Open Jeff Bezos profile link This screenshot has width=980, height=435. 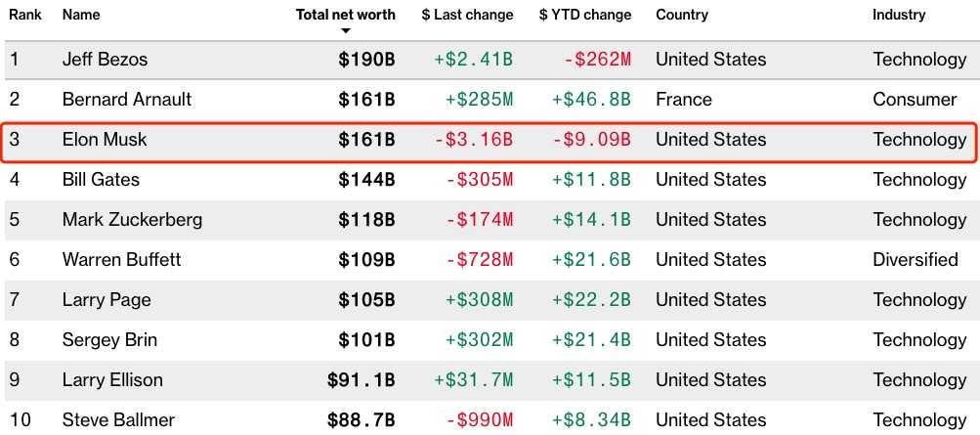[105, 60]
